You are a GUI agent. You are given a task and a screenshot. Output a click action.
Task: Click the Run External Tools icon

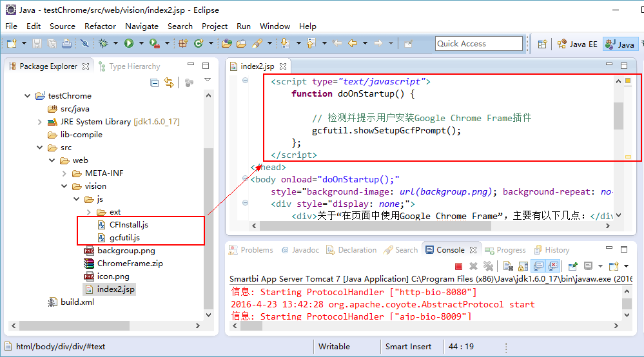point(155,43)
